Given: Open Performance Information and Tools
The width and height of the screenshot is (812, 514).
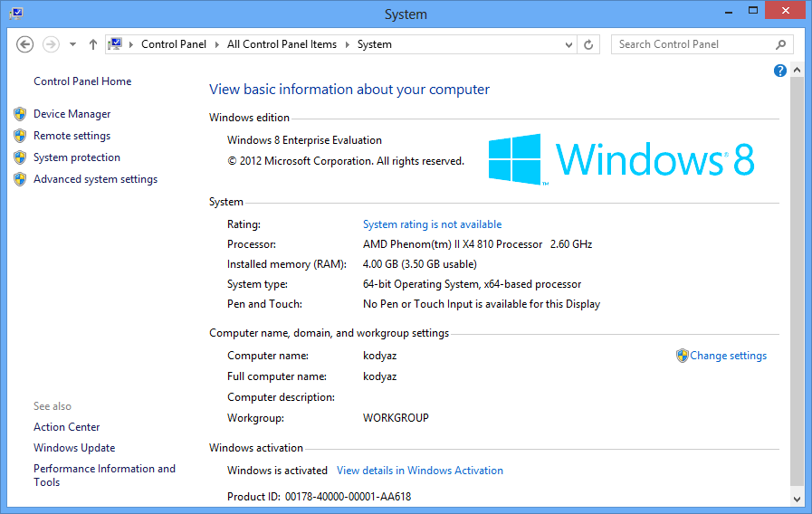Looking at the screenshot, I should tap(105, 475).
